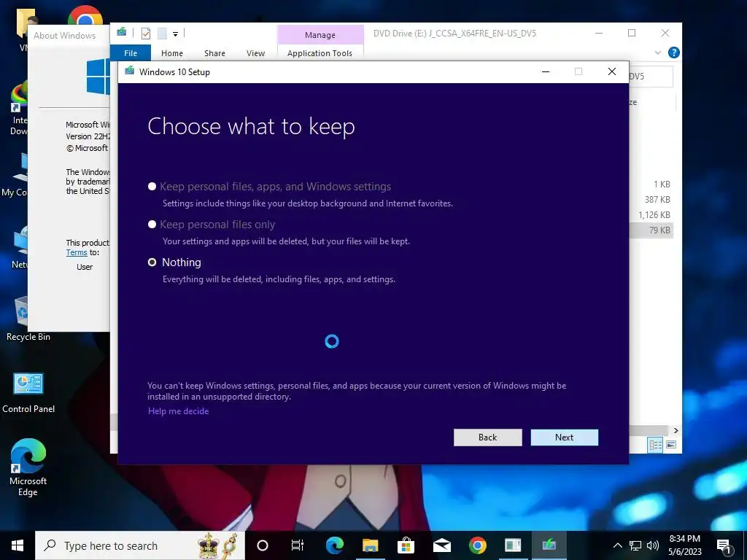Screen dimensions: 747x560
Task: Open the File tab in File Explorer
Action: pyautogui.click(x=131, y=52)
